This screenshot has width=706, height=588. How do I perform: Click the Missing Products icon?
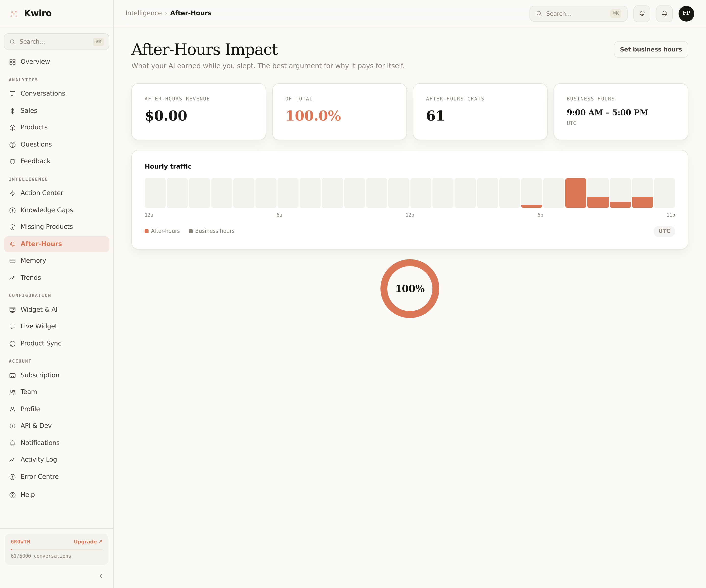click(13, 227)
